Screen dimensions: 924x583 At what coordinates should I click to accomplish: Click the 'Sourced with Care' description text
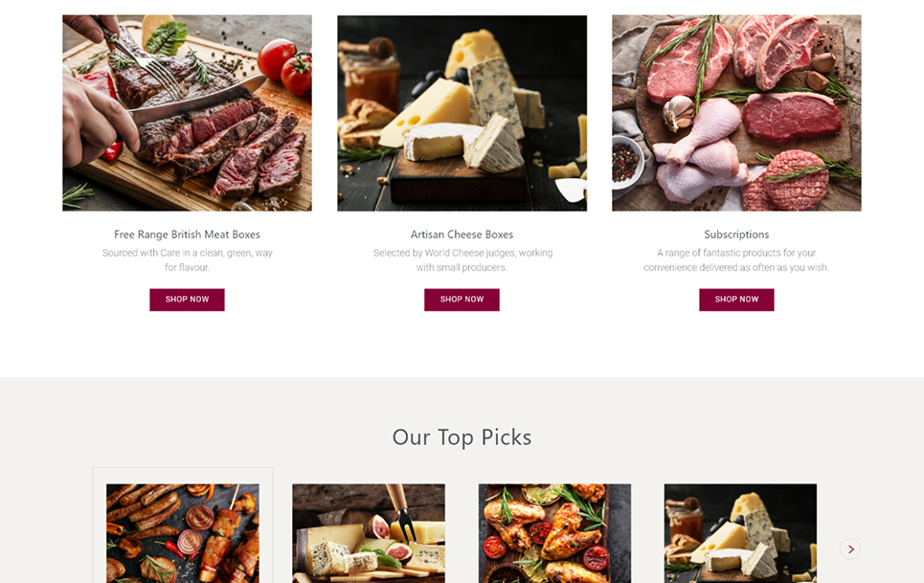187,259
